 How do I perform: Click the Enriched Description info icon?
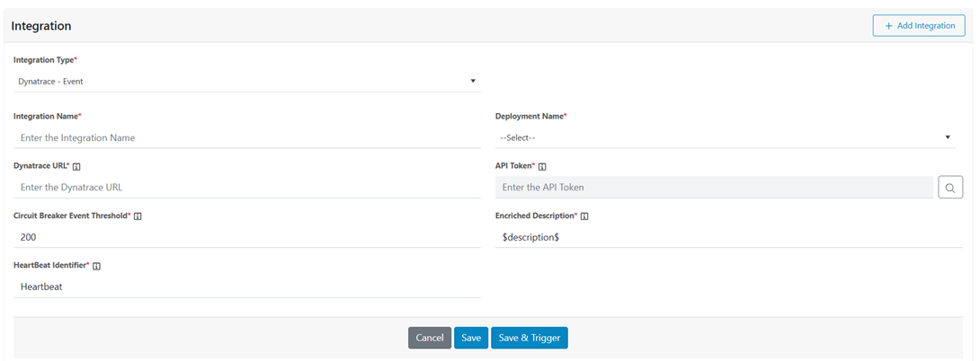coord(584,216)
